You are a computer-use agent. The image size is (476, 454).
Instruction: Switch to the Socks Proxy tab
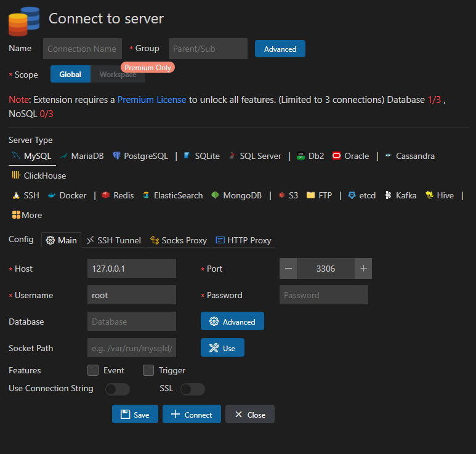tap(179, 240)
